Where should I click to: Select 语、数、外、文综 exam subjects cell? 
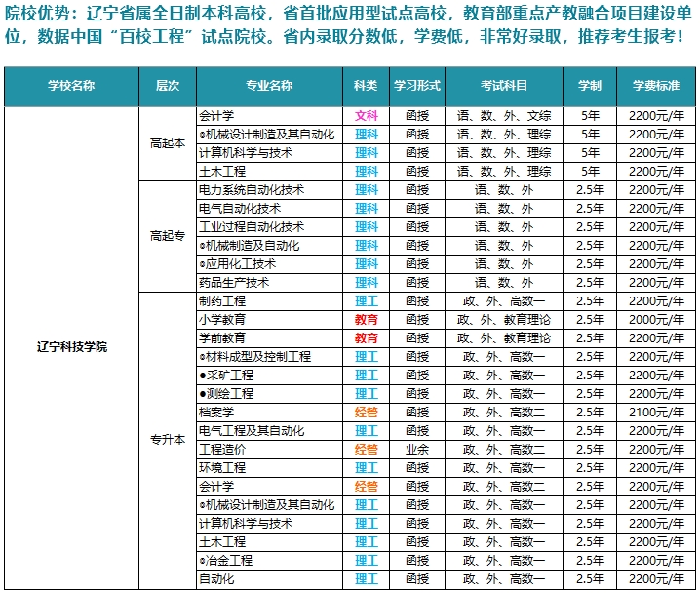pyautogui.click(x=504, y=116)
